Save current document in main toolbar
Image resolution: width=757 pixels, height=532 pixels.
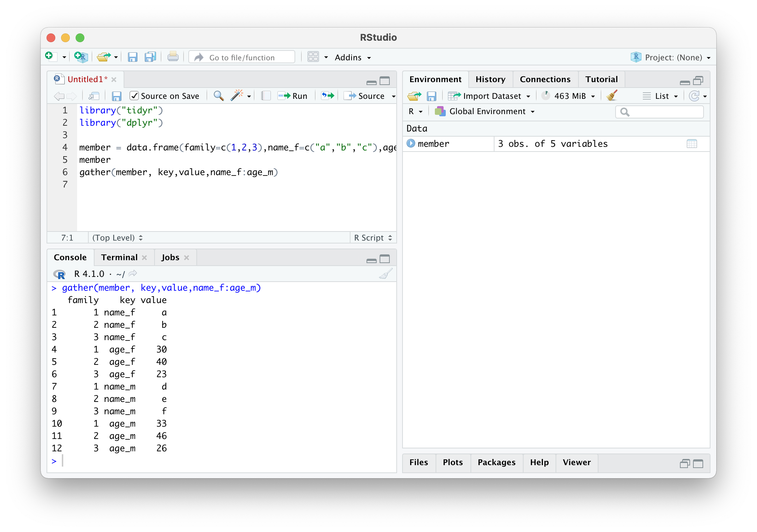tap(132, 57)
